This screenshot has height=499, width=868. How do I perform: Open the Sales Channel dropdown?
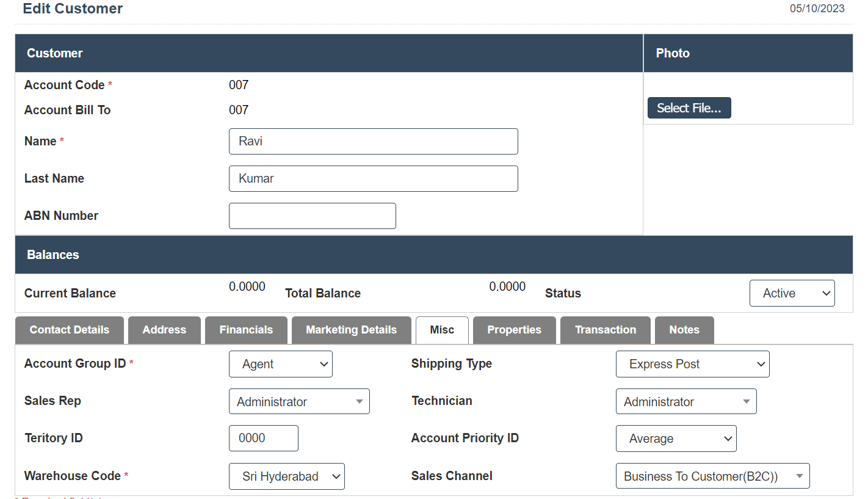(x=712, y=476)
